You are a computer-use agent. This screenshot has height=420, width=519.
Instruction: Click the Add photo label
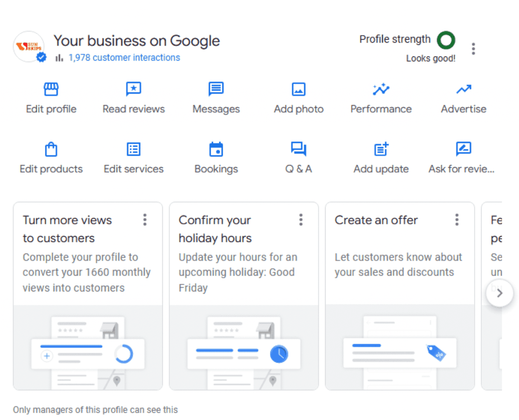click(x=298, y=109)
